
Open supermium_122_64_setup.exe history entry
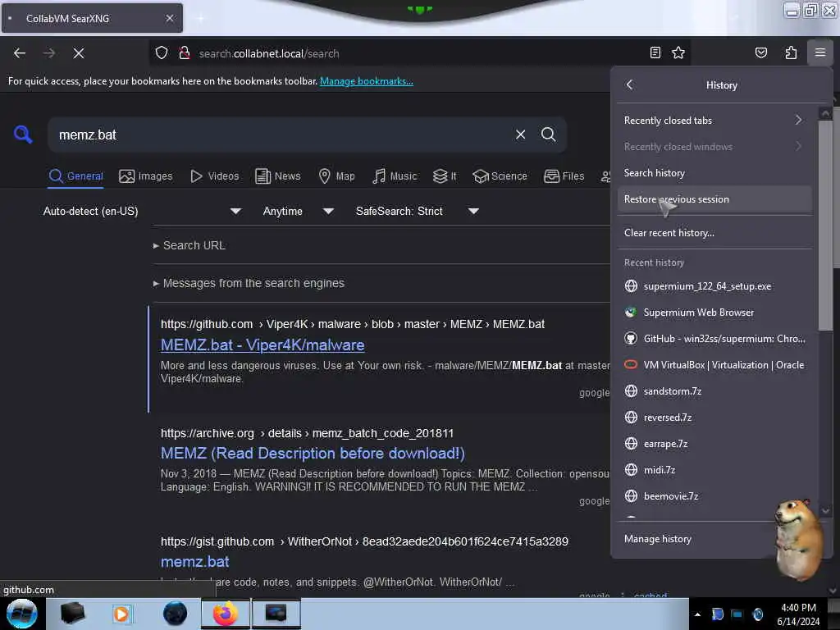pos(714,286)
